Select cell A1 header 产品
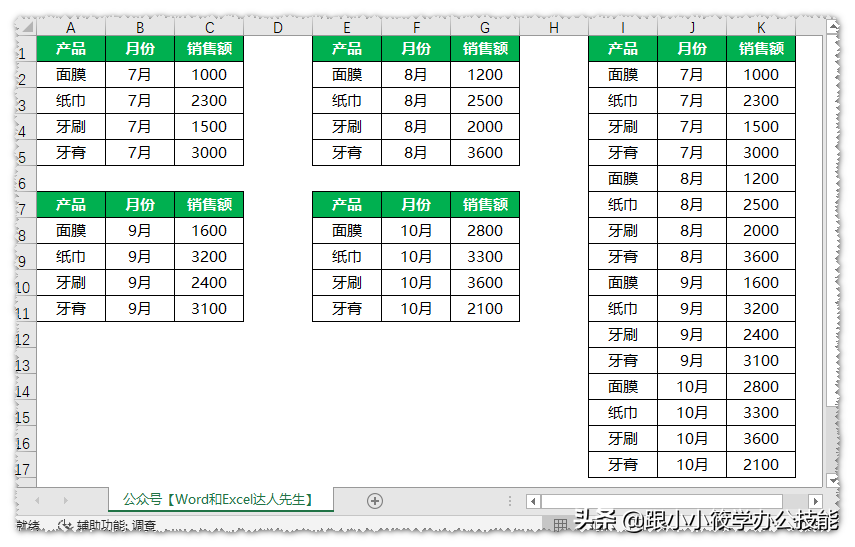855x547 pixels. [71, 49]
